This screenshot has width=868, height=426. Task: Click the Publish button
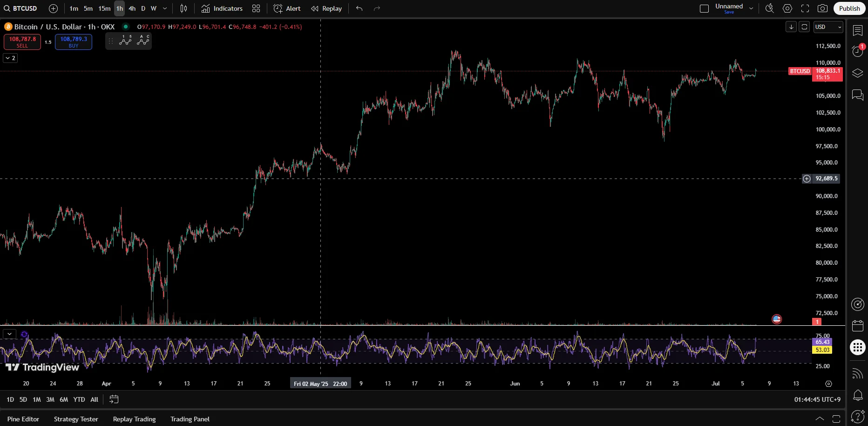click(x=849, y=8)
